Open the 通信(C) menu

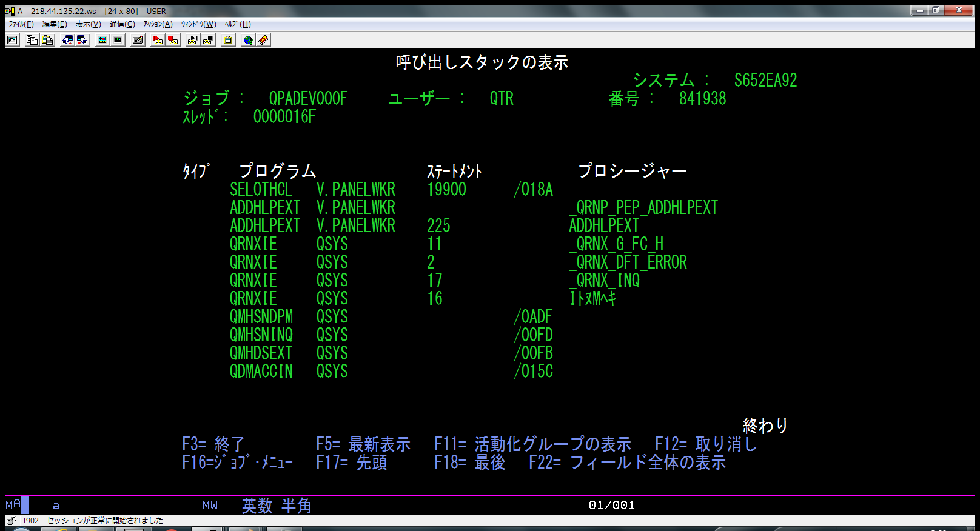tap(122, 24)
